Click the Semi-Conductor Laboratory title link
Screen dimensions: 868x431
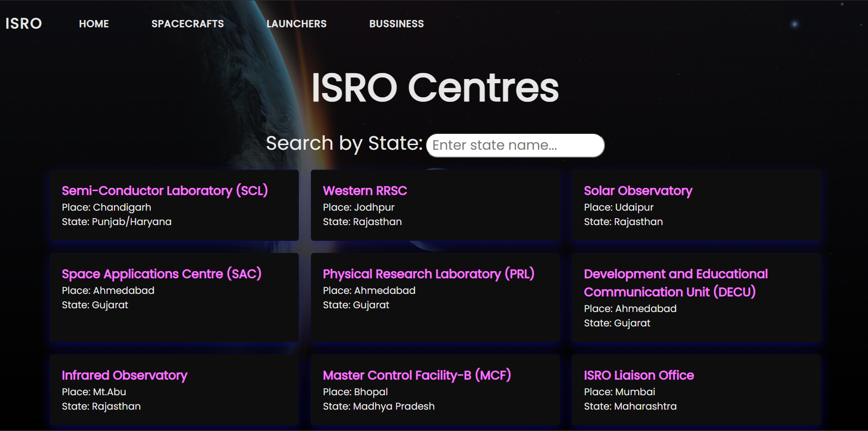[x=165, y=190]
